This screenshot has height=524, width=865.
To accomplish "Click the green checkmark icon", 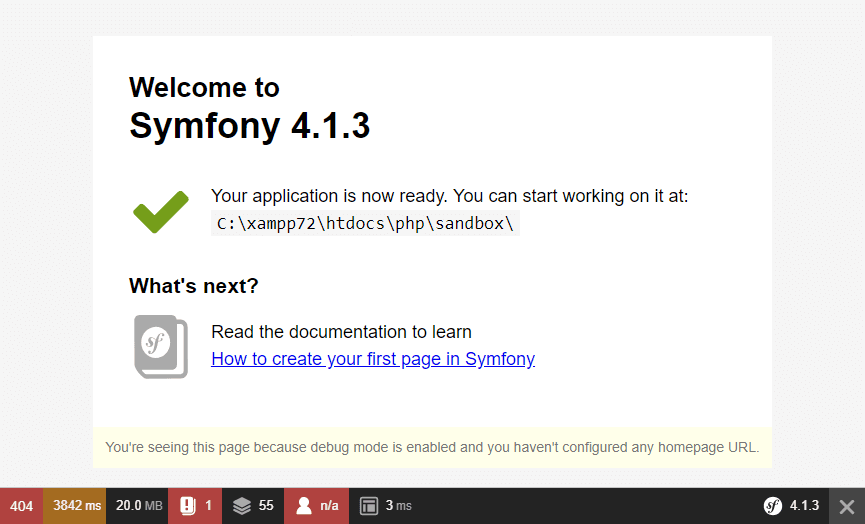I will click(161, 212).
